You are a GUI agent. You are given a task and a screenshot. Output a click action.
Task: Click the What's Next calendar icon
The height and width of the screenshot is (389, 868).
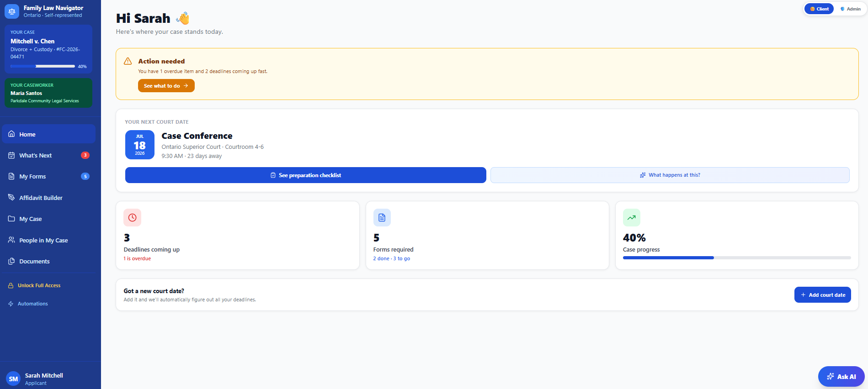(x=11, y=155)
